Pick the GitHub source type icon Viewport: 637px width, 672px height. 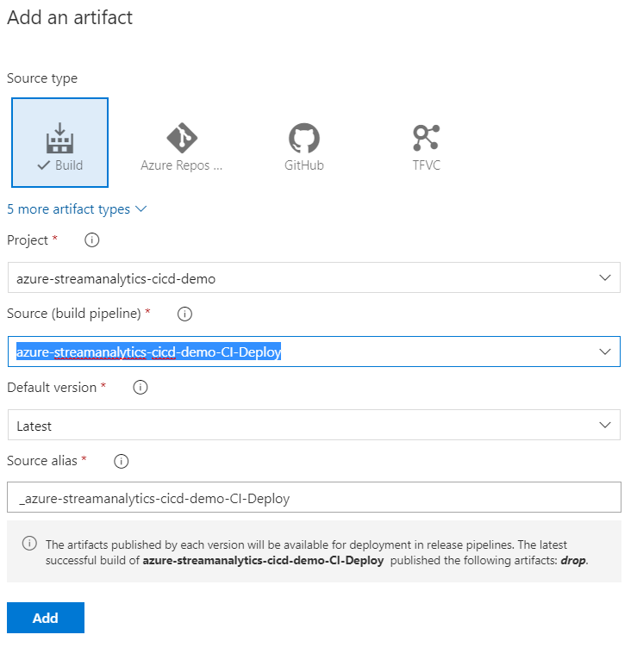(304, 138)
